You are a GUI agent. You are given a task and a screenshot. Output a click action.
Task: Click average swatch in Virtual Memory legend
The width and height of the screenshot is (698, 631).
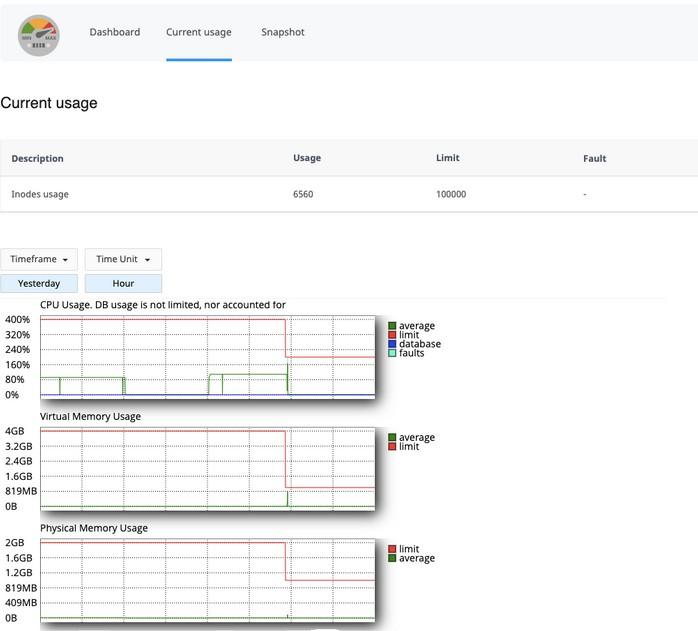(x=392, y=438)
